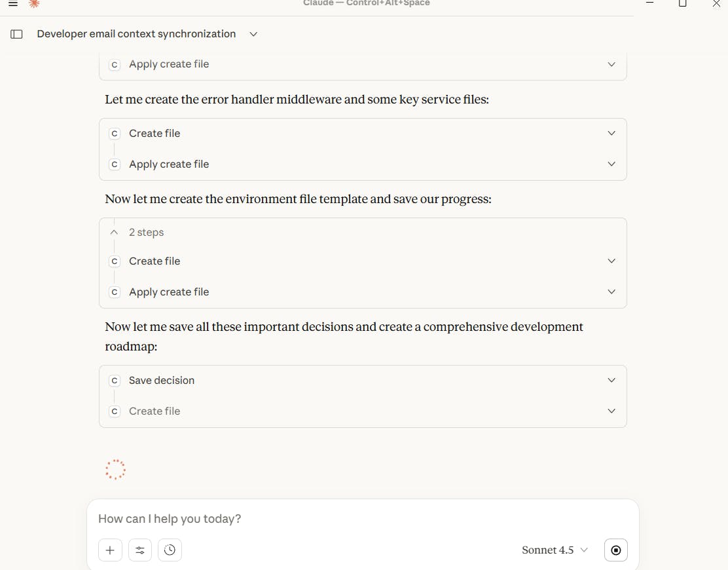Viewport: 728px width, 570px height.
Task: Open the chat title dropdown chevron
Action: click(x=253, y=34)
